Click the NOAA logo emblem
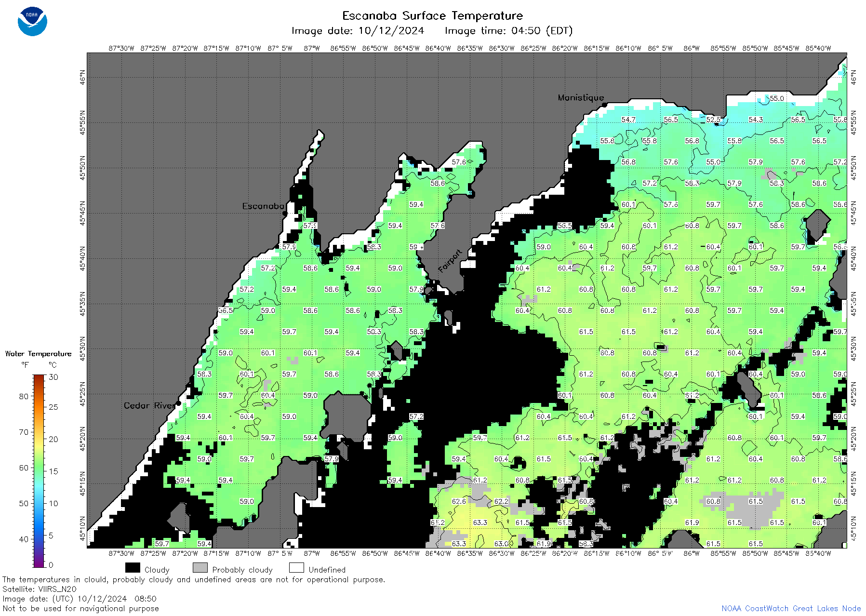Image resolution: width=866 pixels, height=616 pixels. point(32,21)
